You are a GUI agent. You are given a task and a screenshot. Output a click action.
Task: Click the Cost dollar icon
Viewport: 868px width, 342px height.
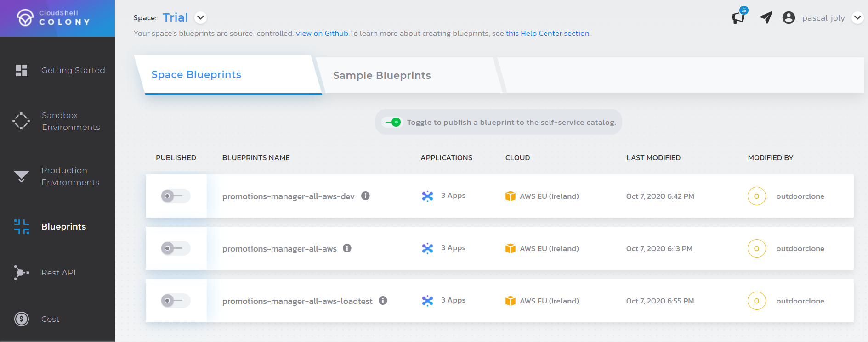22,319
